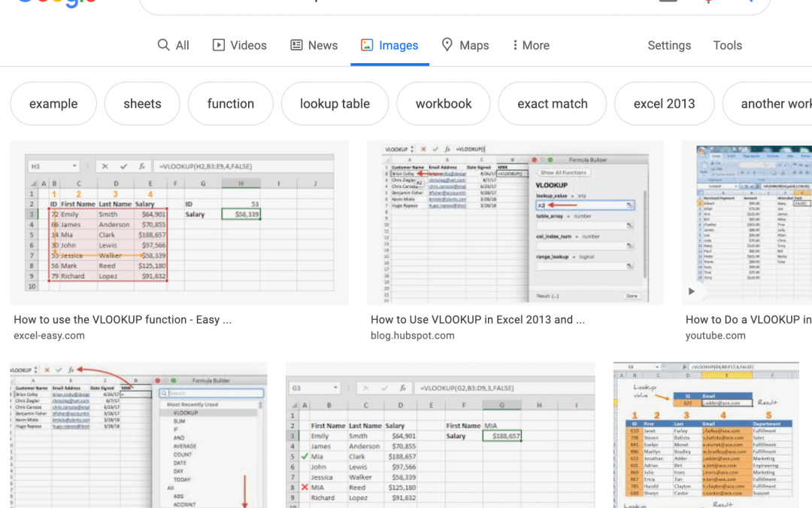Filter images by 'sheets' chip
812x508 pixels.
tap(142, 104)
